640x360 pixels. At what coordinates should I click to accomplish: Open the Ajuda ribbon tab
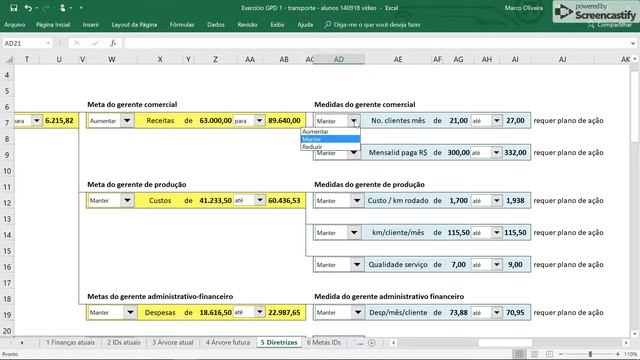305,24
